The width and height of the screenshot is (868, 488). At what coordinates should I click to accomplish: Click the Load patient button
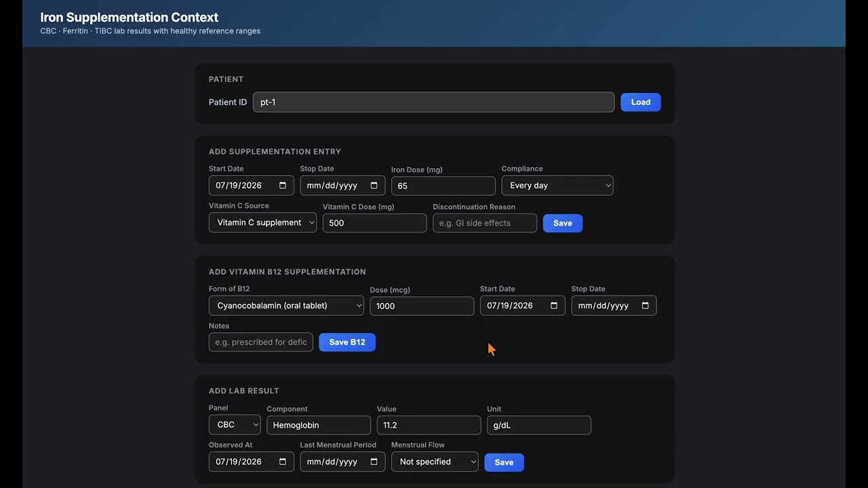[641, 102]
